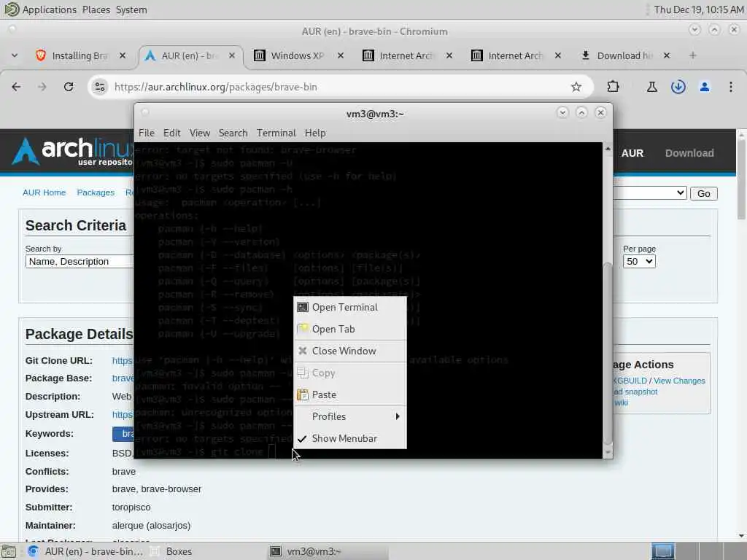Click the Go button
The width and height of the screenshot is (747, 560).
[704, 193]
